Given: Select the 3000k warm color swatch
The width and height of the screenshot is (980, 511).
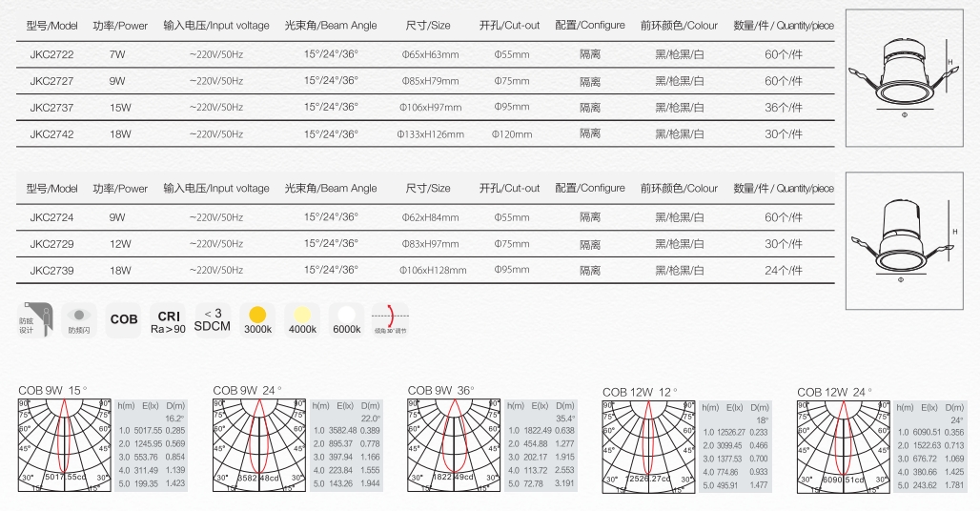Looking at the screenshot, I should 257,319.
